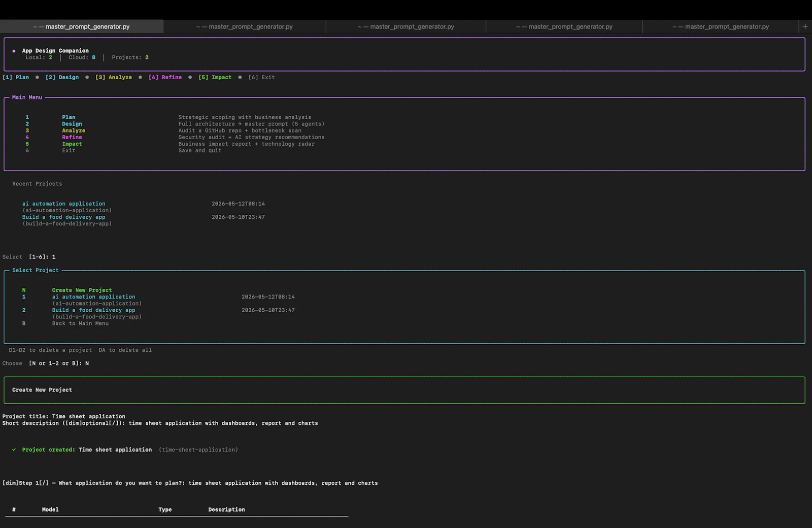Select the App Design Companion title text
The image size is (812, 528).
[55, 51]
